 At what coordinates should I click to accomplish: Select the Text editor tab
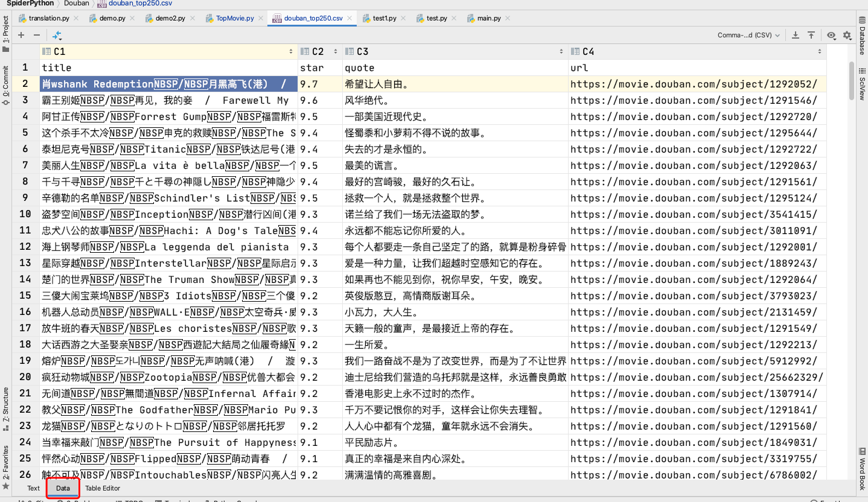tap(33, 488)
